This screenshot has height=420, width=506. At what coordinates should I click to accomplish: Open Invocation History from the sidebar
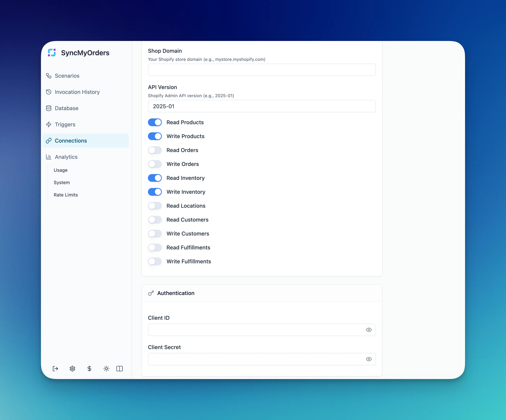point(77,92)
